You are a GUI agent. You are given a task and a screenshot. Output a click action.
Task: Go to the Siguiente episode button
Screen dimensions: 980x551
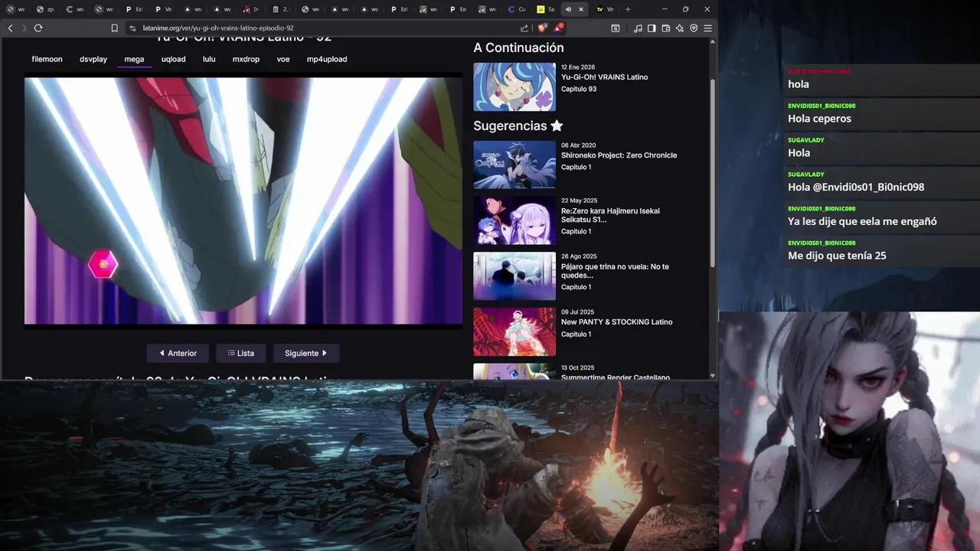tap(306, 353)
